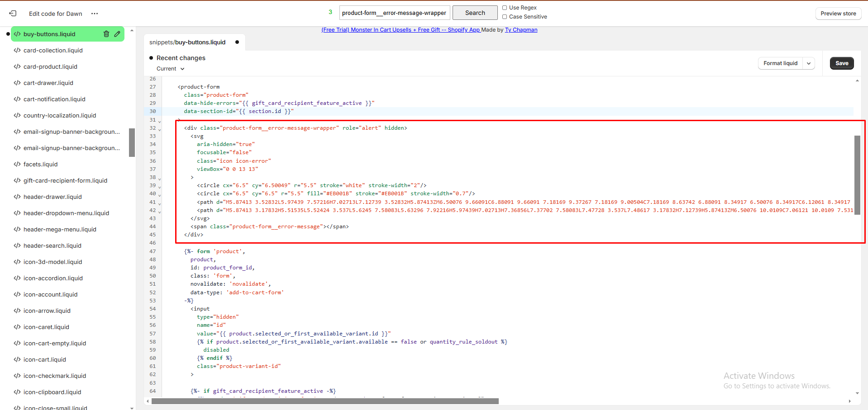Open Monster In Cart Upsells app link
The image size is (868, 410).
tap(401, 30)
